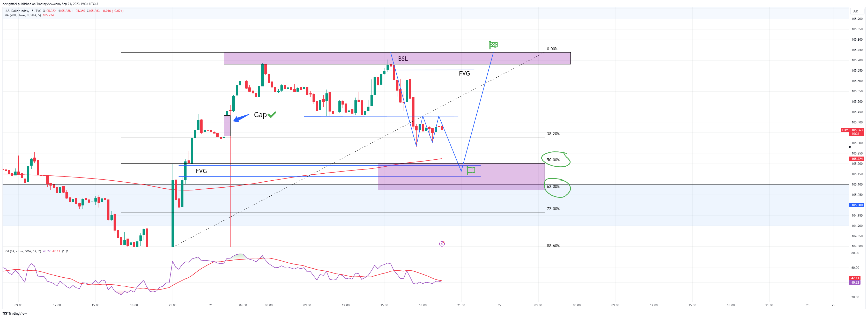
Task: Click the current price label 105.363
Action: (x=857, y=130)
